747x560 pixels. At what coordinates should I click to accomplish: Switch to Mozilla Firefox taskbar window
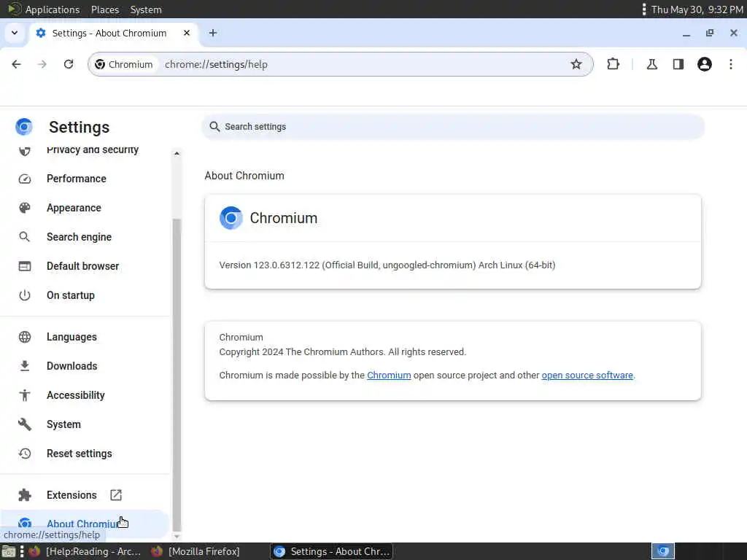coord(196,551)
